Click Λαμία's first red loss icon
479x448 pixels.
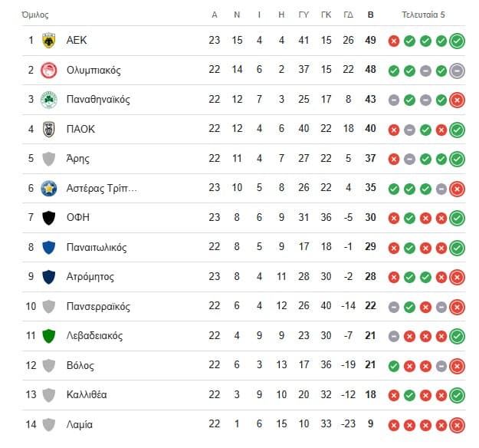[394, 424]
